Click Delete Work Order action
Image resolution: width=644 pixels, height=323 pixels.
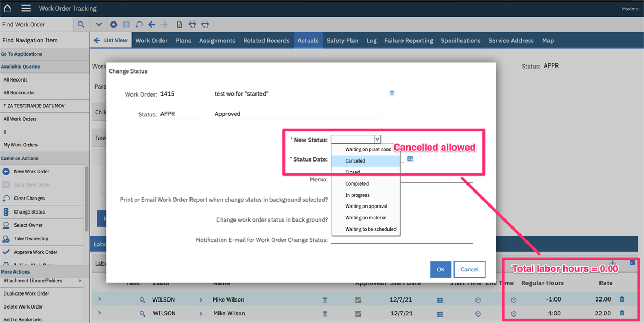pos(23,307)
